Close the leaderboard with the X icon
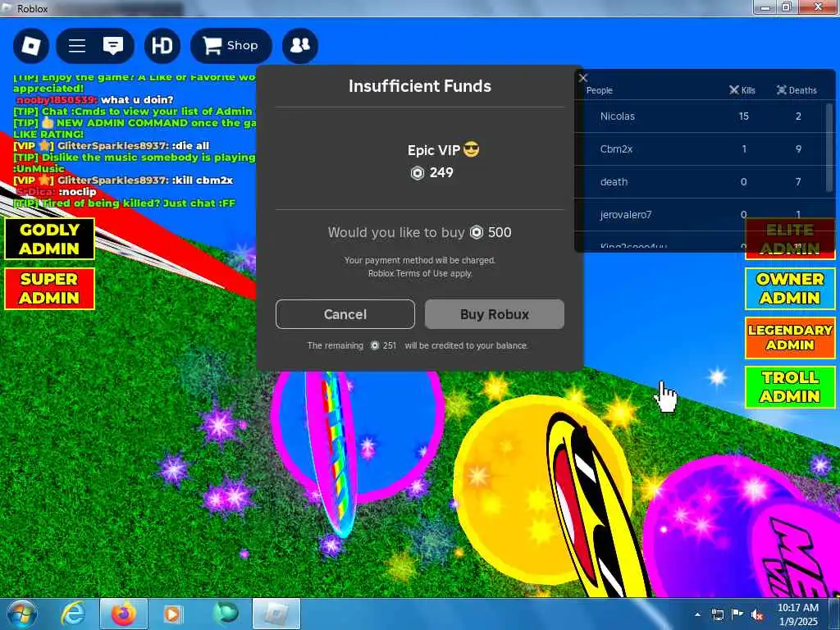 pos(583,78)
